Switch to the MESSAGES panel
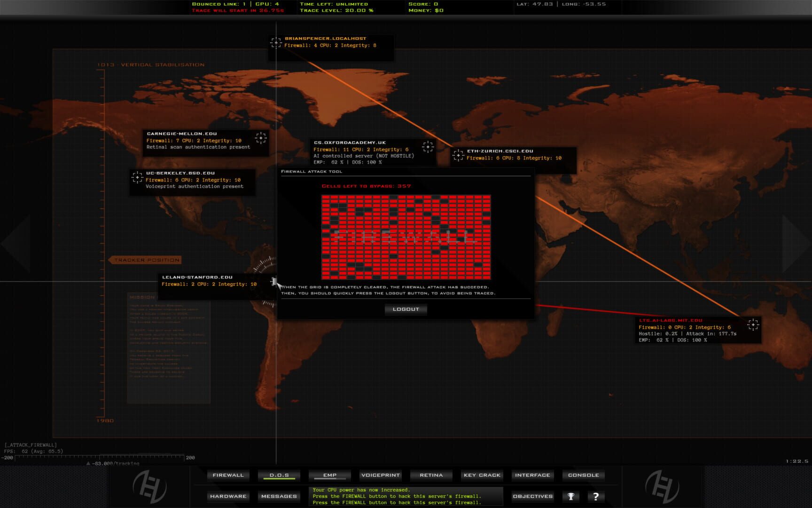This screenshot has height=508, width=812. click(x=279, y=496)
